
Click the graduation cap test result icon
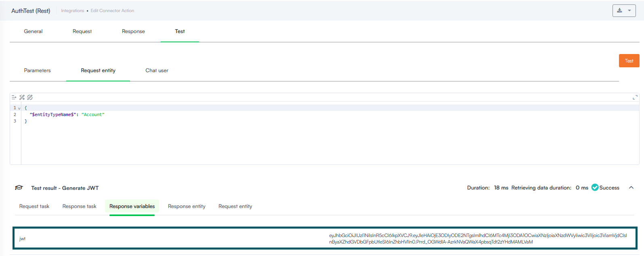(19, 187)
